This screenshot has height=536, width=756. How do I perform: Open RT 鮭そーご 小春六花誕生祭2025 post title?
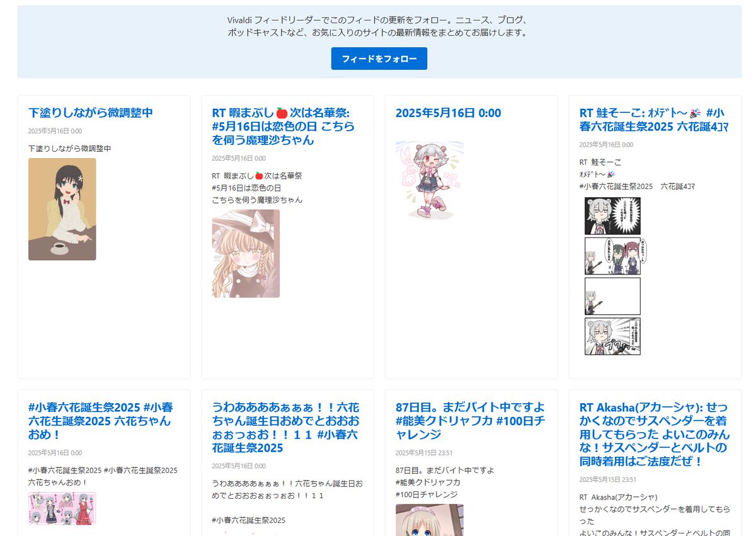[x=654, y=120]
